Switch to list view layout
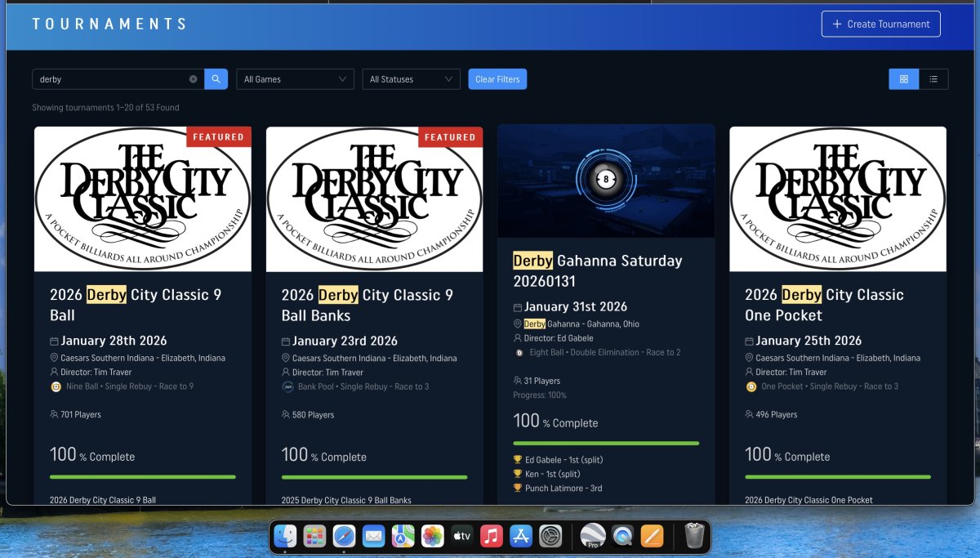Image resolution: width=980 pixels, height=558 pixels. [933, 79]
